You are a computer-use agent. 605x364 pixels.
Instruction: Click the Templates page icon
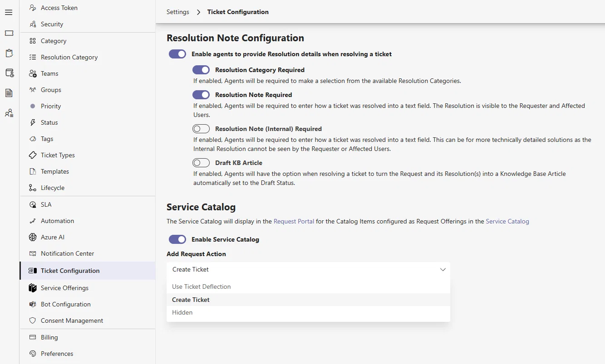click(33, 171)
